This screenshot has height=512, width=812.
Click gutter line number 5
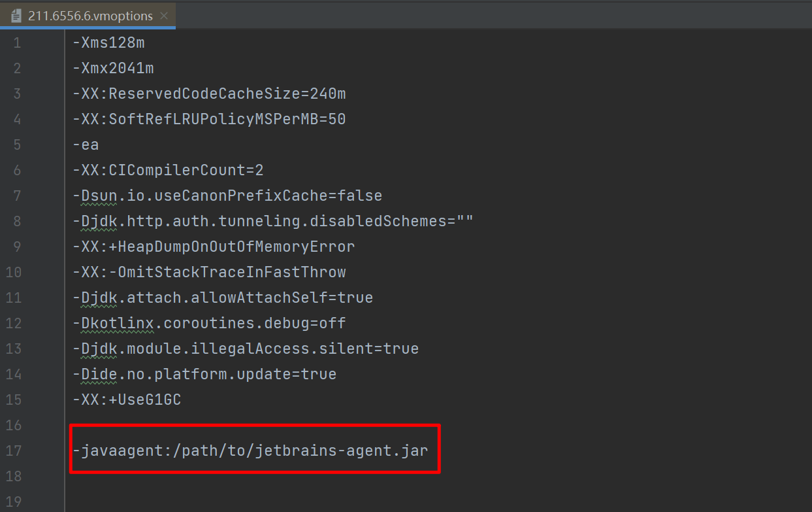[x=16, y=145]
